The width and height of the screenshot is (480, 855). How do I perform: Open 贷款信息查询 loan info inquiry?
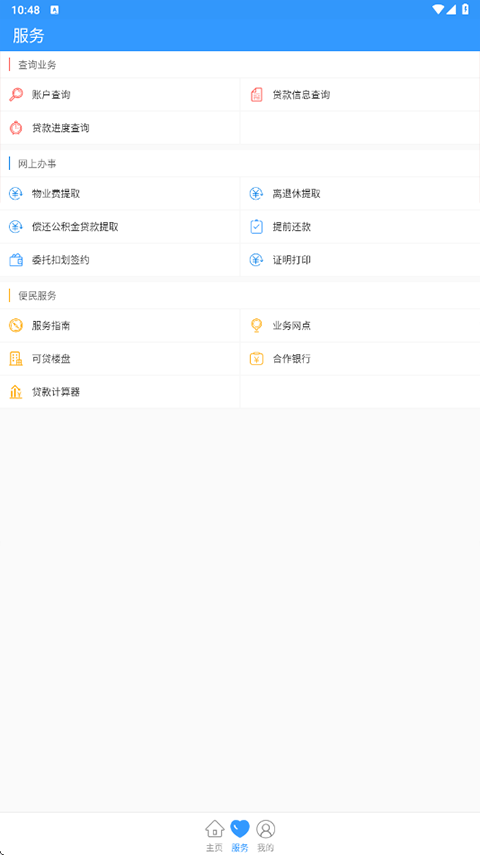tap(360, 95)
